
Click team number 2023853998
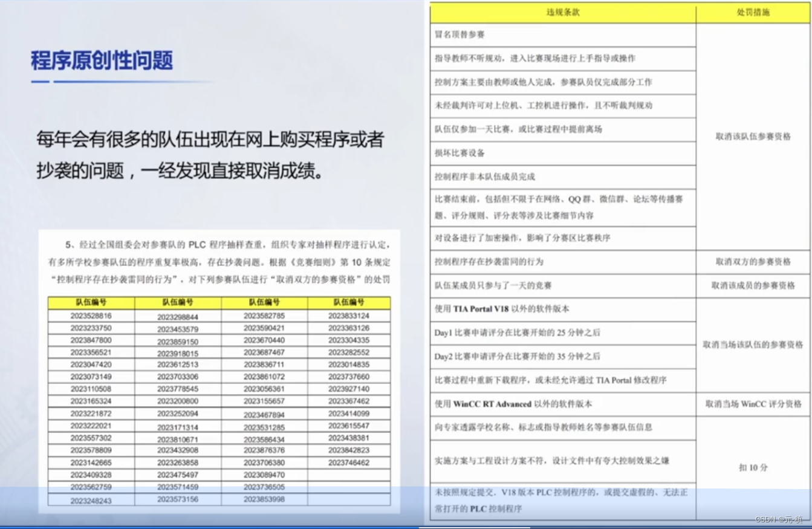tap(264, 499)
